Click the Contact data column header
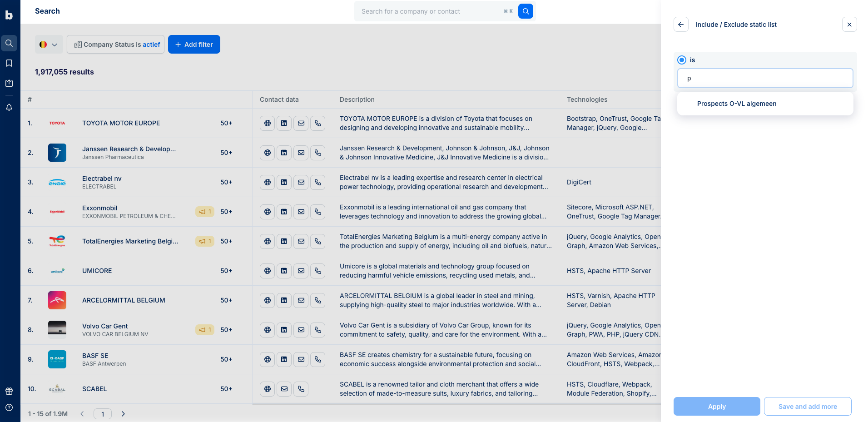 279,99
